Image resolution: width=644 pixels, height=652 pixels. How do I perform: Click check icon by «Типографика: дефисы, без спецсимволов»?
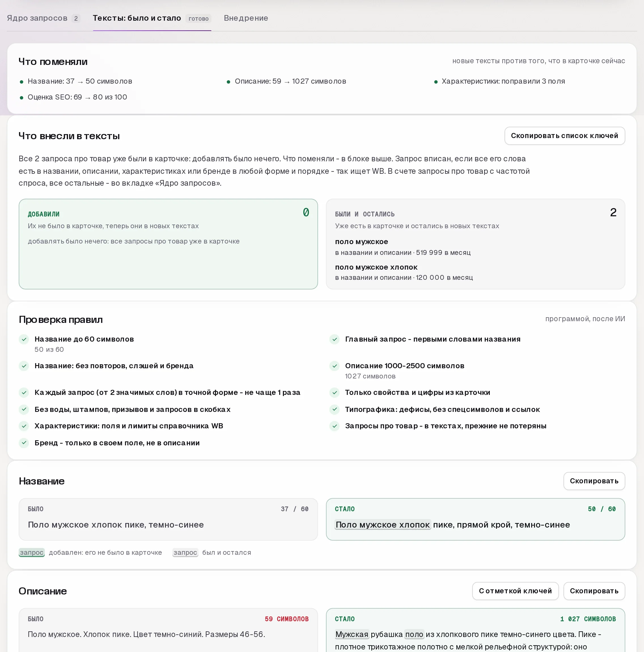click(334, 409)
